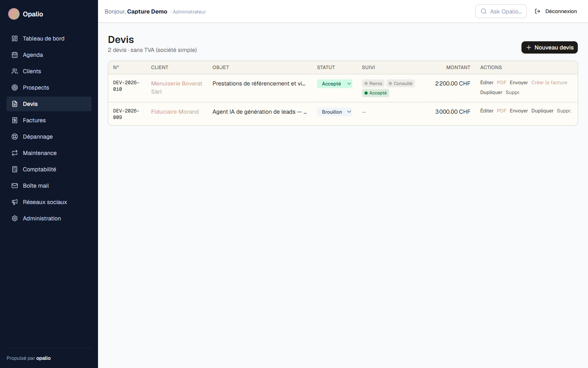Viewport: 588px width, 368px height.
Task: Click the Factures receipt icon
Action: [15, 120]
